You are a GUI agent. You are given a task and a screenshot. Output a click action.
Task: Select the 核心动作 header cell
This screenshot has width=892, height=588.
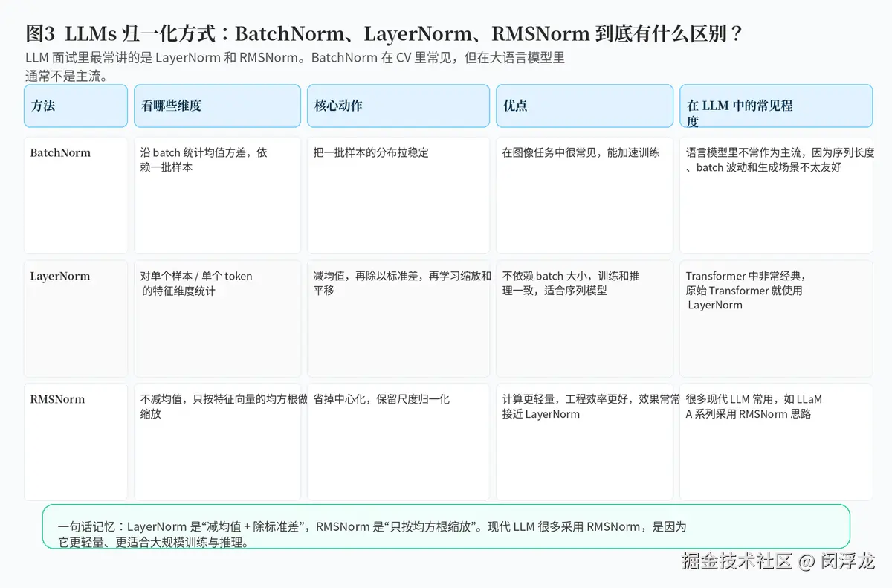coord(398,106)
